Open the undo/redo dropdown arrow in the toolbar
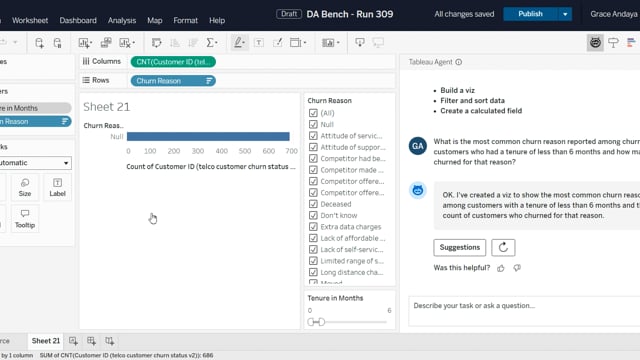The height and width of the screenshot is (360, 640). point(16,42)
